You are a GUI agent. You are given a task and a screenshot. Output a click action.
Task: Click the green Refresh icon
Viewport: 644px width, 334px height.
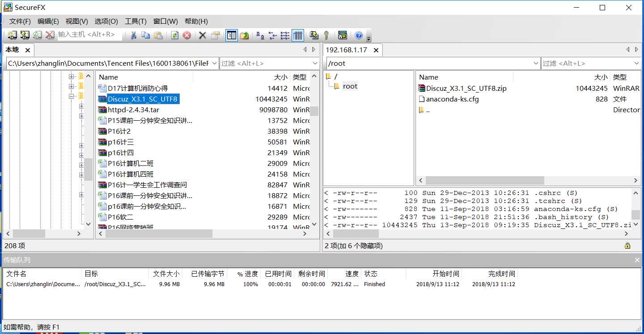(x=175, y=35)
